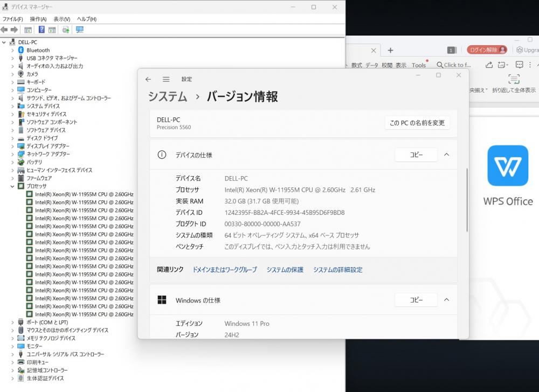Viewport: 539px width, 392px height.
Task: Select the 32.0 GB RAM value text
Action: point(261,201)
